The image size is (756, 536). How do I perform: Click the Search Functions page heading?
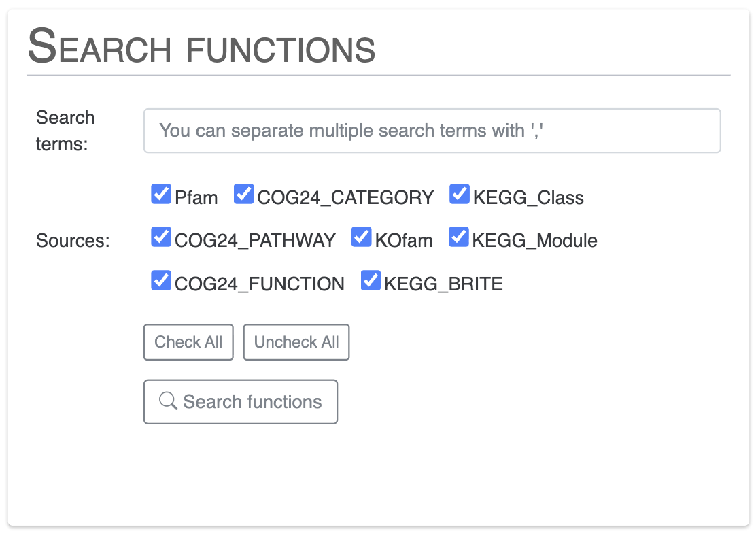pyautogui.click(x=201, y=46)
